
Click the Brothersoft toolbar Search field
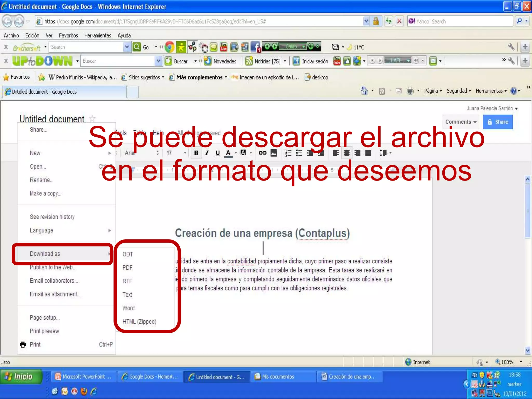tap(86, 47)
